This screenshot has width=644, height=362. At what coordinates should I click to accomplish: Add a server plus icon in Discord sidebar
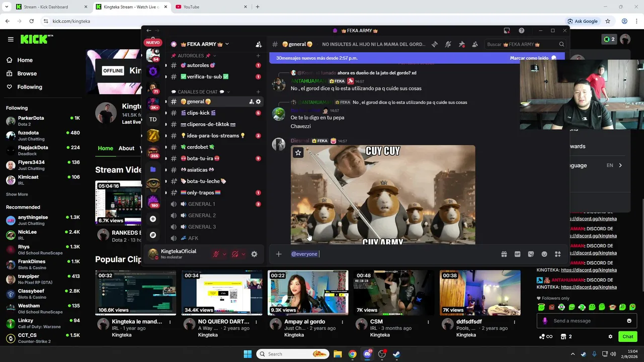[x=153, y=219]
